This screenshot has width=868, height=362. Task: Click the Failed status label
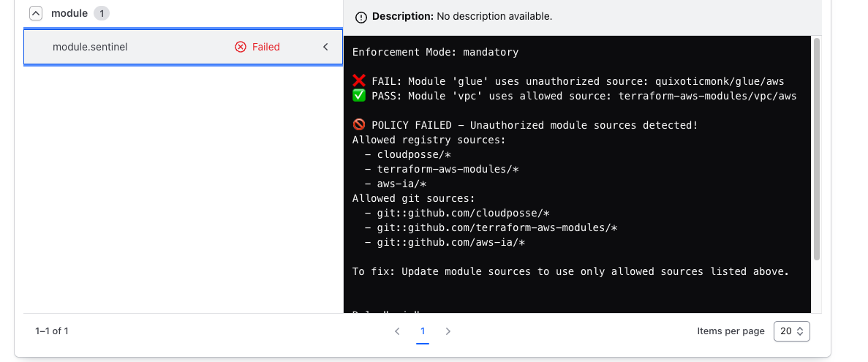coord(266,47)
